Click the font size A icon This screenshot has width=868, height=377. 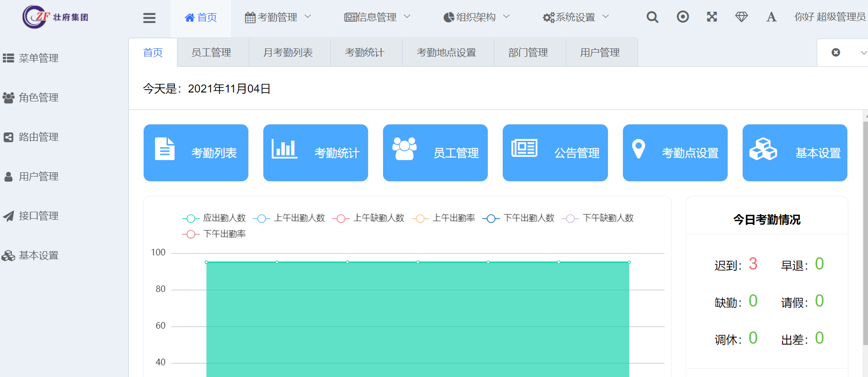771,17
